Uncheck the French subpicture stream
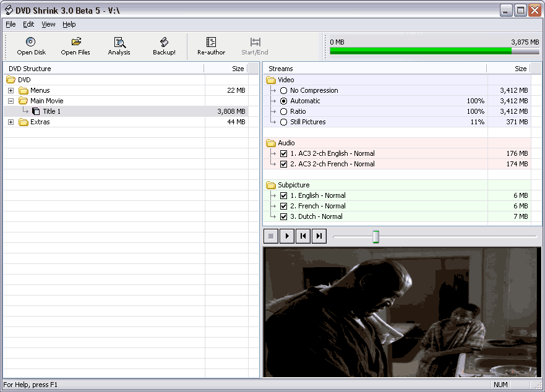Image resolution: width=545 pixels, height=392 pixels. pos(283,206)
